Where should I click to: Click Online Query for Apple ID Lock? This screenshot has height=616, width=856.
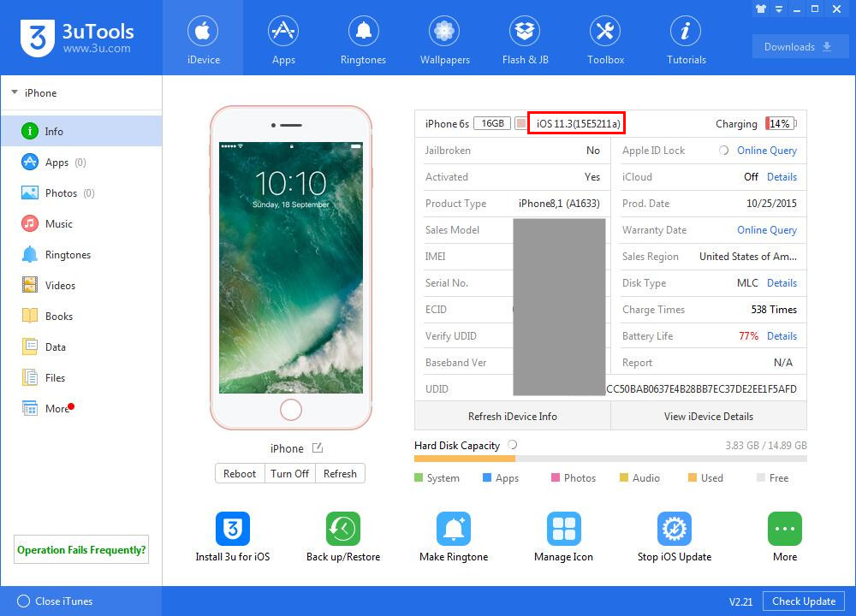tap(766, 151)
